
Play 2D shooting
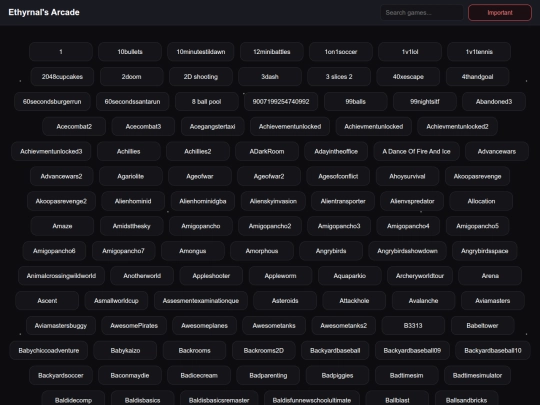[x=201, y=76]
